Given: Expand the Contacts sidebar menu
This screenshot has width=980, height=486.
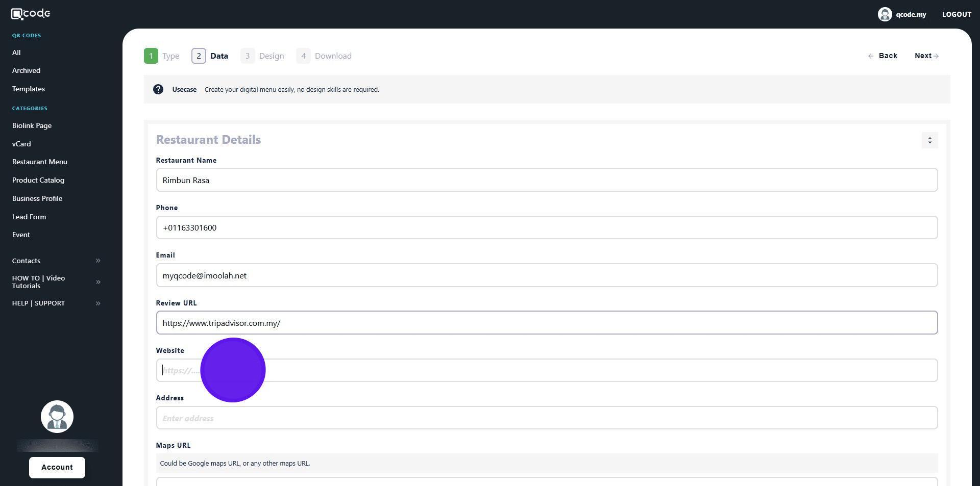Looking at the screenshot, I should (98, 261).
